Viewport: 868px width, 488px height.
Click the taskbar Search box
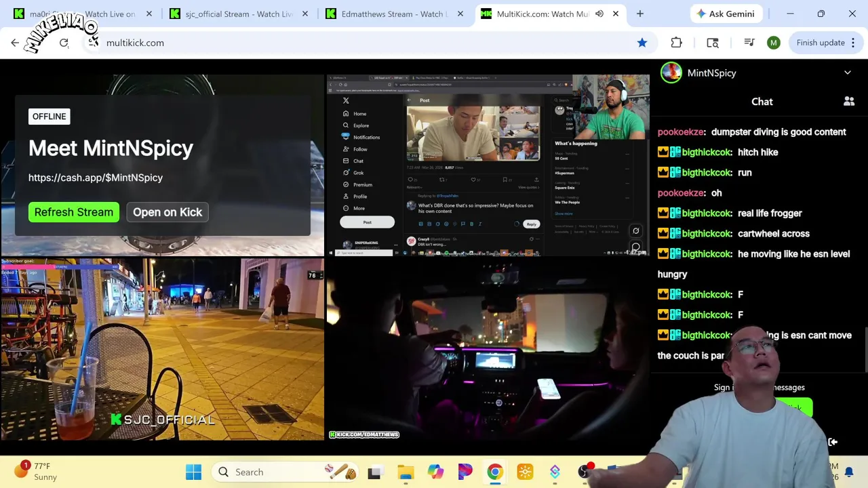(285, 472)
